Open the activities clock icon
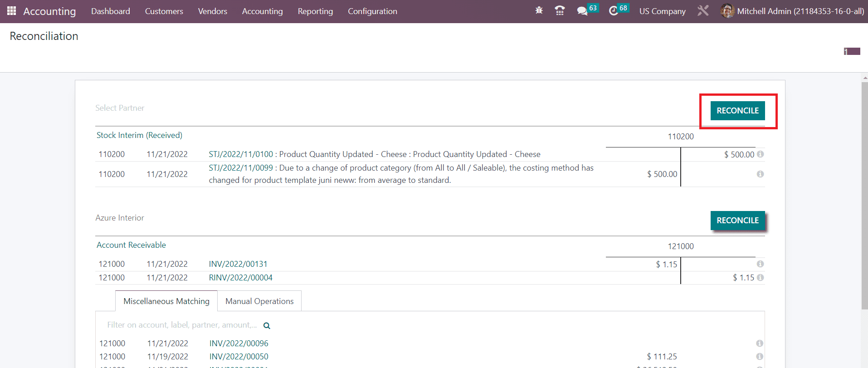868x368 pixels. click(613, 11)
